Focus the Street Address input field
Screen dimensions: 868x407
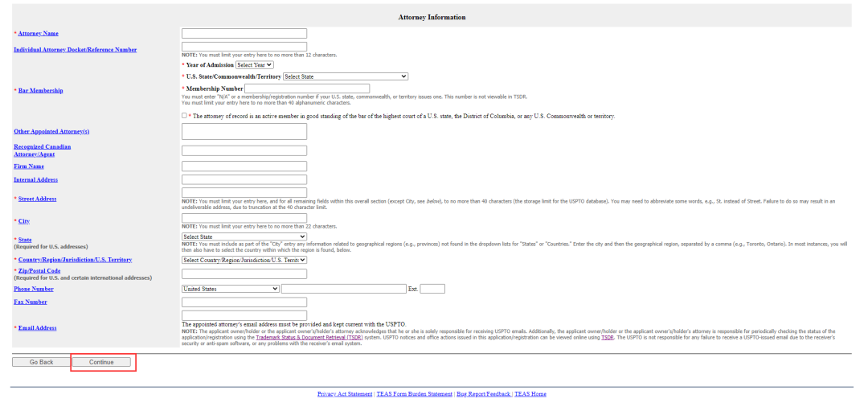click(244, 193)
